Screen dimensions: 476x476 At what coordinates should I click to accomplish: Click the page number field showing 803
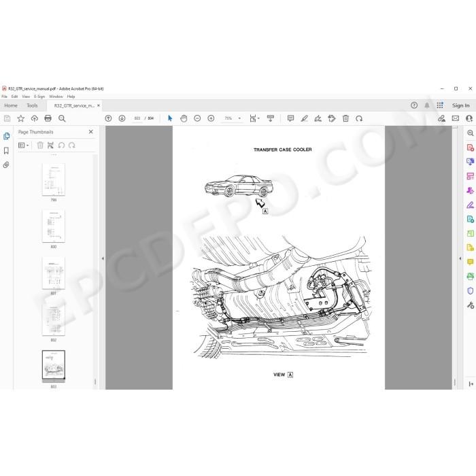[x=137, y=118]
